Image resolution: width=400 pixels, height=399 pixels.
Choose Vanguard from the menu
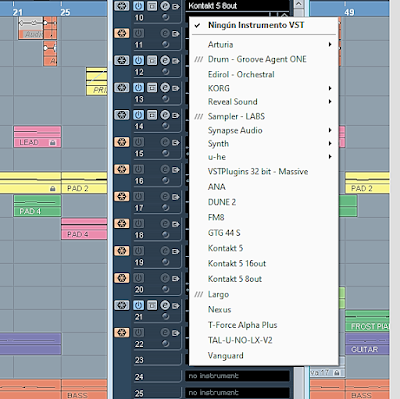click(x=225, y=356)
